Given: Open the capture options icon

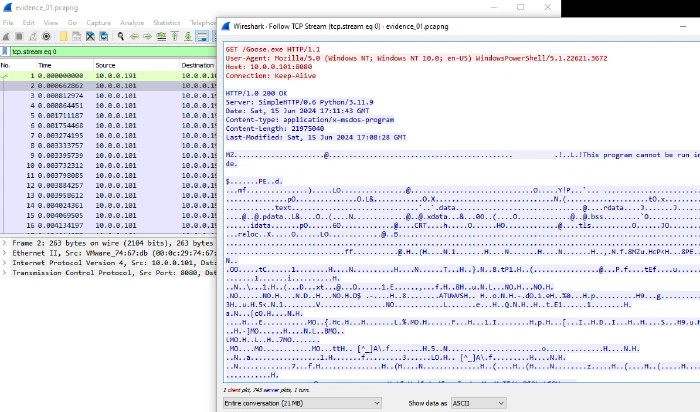Looking at the screenshot, I should point(46,37).
